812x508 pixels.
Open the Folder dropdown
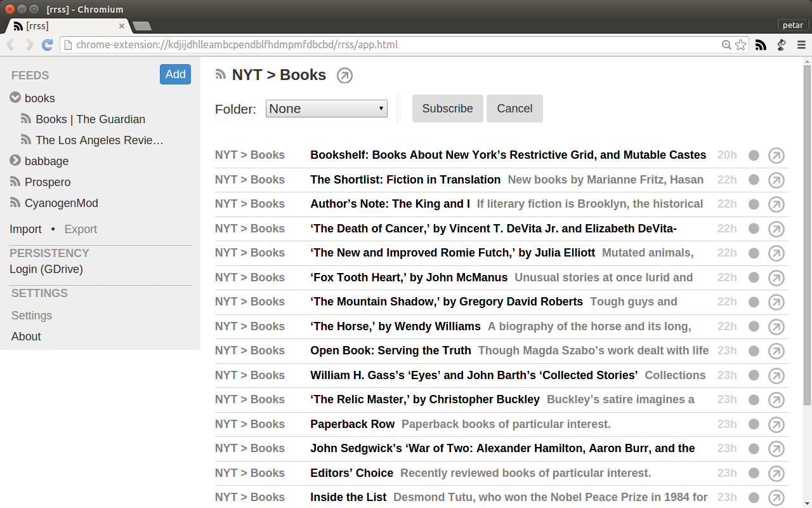pos(327,109)
